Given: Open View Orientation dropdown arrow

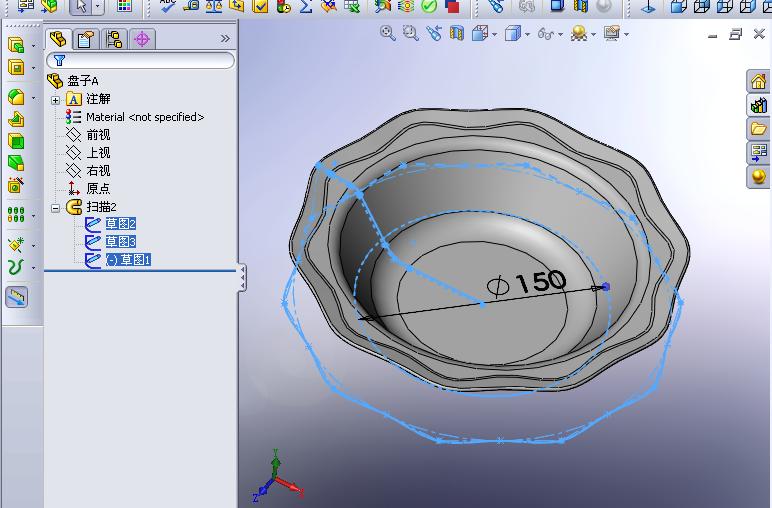Looking at the screenshot, I should [494, 34].
